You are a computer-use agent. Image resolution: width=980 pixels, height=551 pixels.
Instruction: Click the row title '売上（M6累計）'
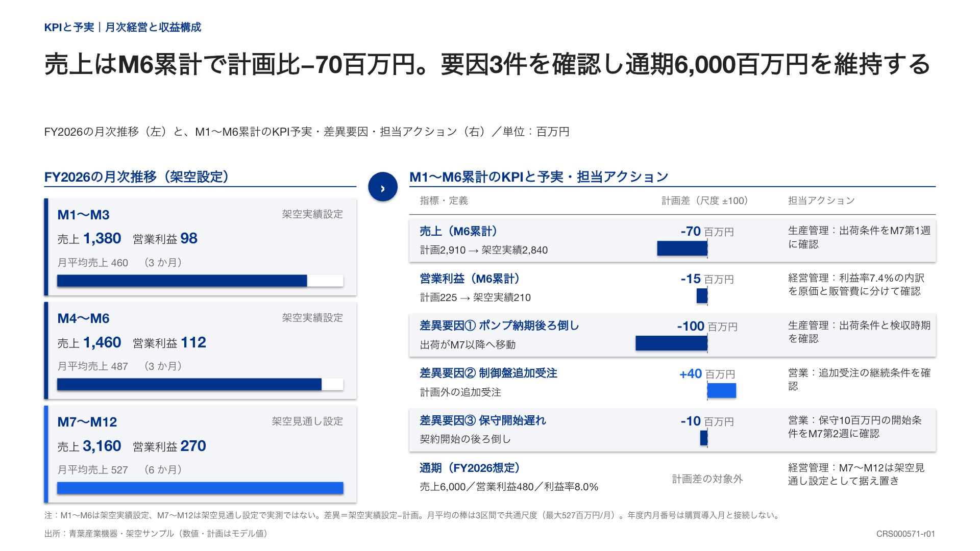click(x=458, y=231)
